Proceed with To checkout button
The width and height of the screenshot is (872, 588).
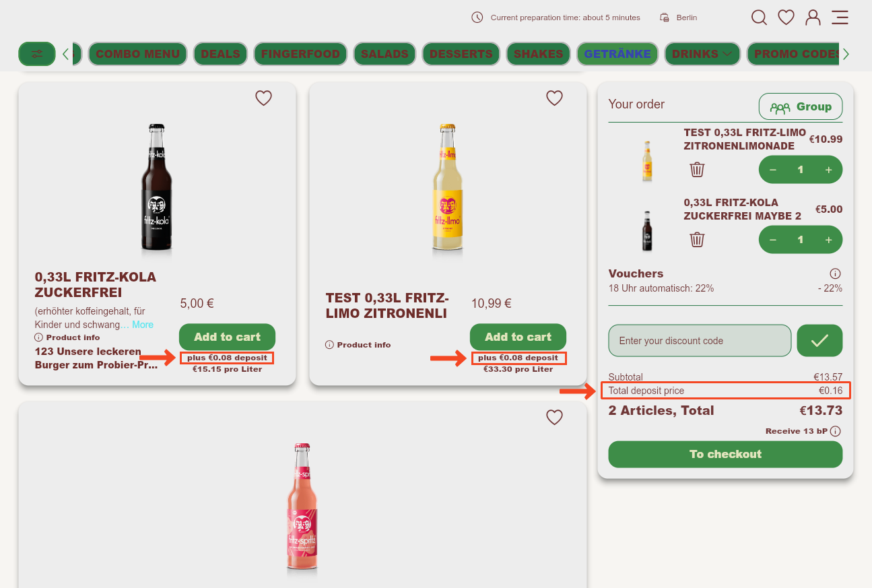tap(725, 454)
